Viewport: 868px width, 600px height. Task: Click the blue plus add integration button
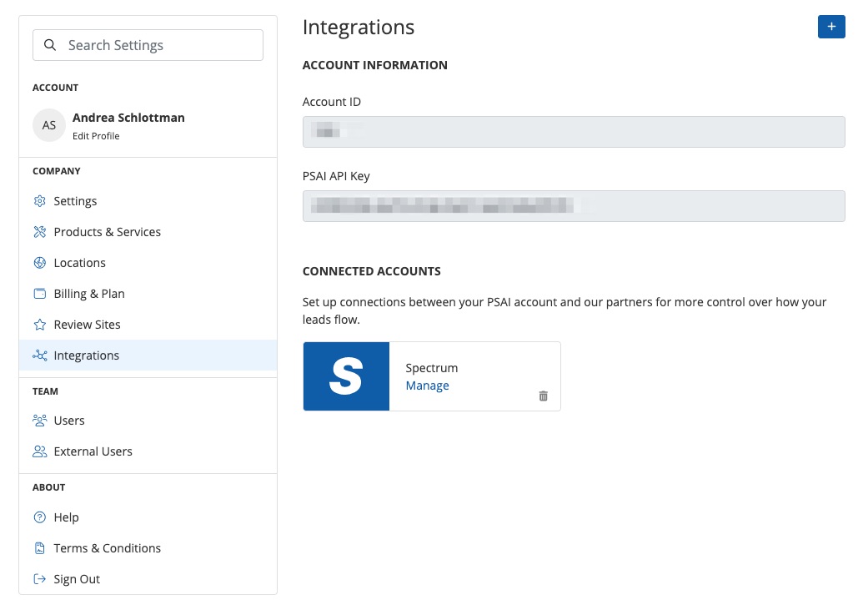[x=831, y=27]
